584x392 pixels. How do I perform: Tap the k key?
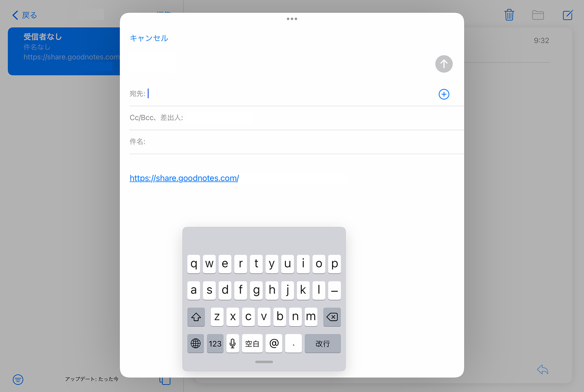point(303,290)
